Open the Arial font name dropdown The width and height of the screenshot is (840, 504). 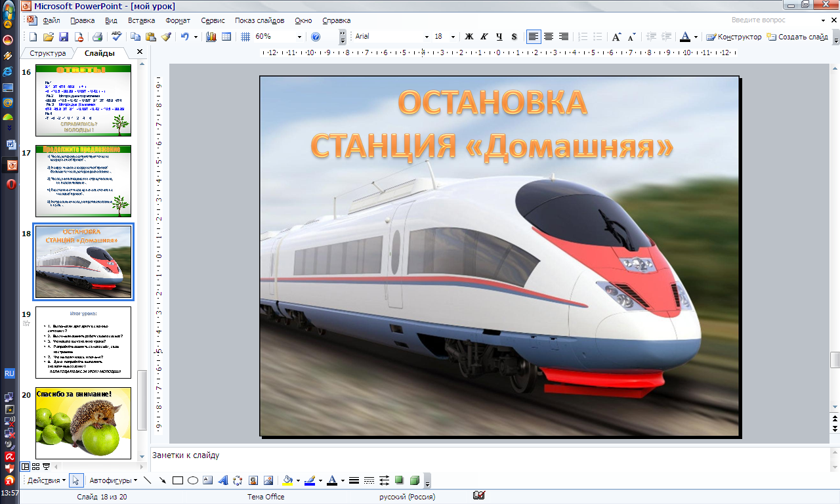[x=426, y=37]
